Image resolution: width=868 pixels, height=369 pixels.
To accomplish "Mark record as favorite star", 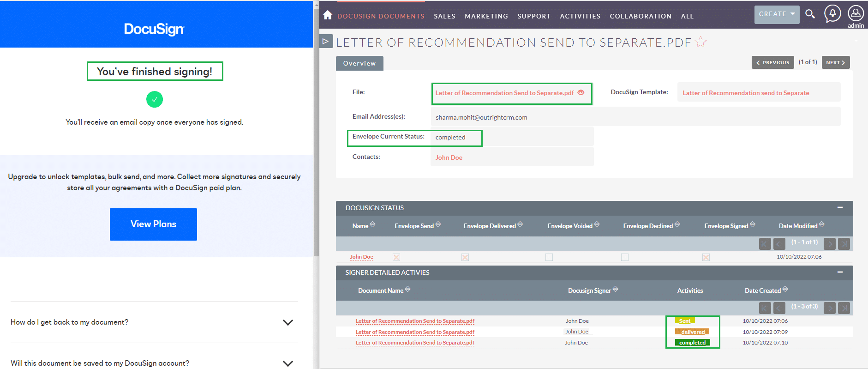I will pyautogui.click(x=700, y=42).
